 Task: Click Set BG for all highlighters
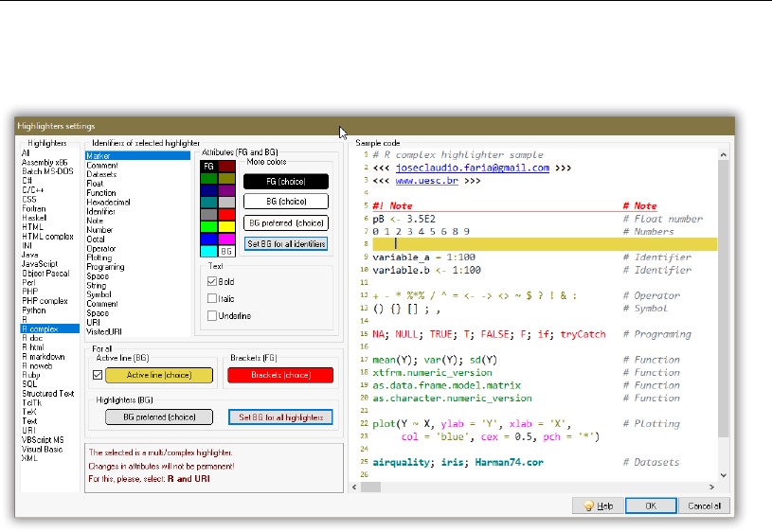[x=279, y=417]
